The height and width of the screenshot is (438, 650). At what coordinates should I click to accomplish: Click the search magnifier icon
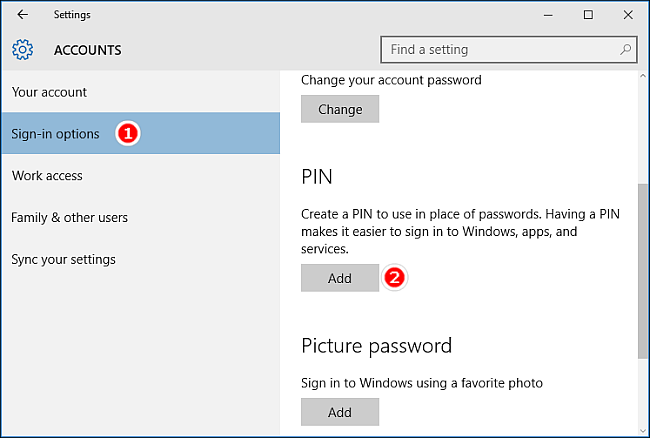point(625,50)
